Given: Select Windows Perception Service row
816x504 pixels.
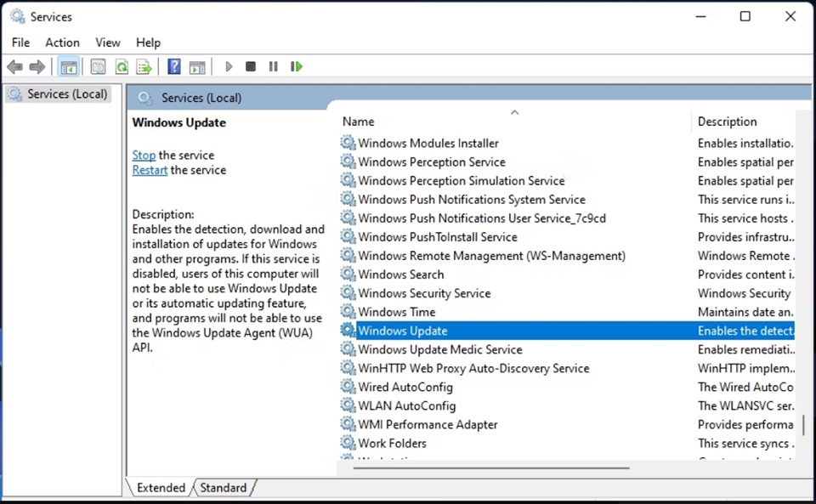Looking at the screenshot, I should click(432, 161).
